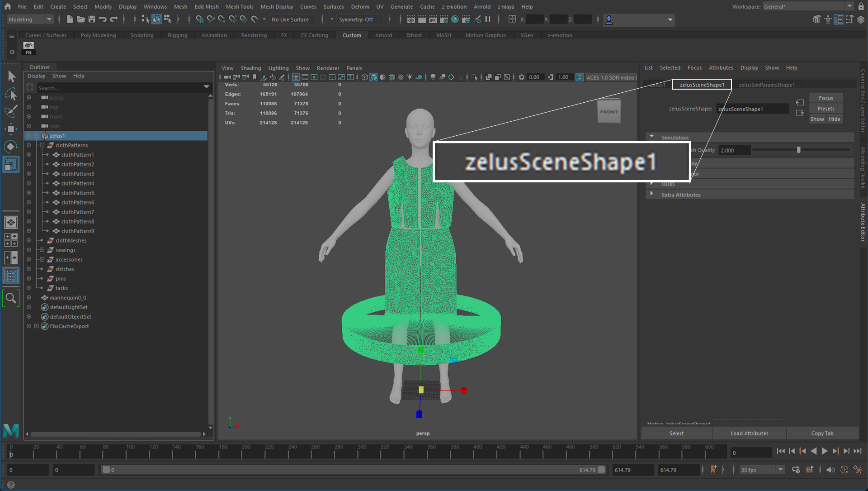This screenshot has height=491, width=868.
Task: Click the Load Attributes button
Action: coord(750,433)
